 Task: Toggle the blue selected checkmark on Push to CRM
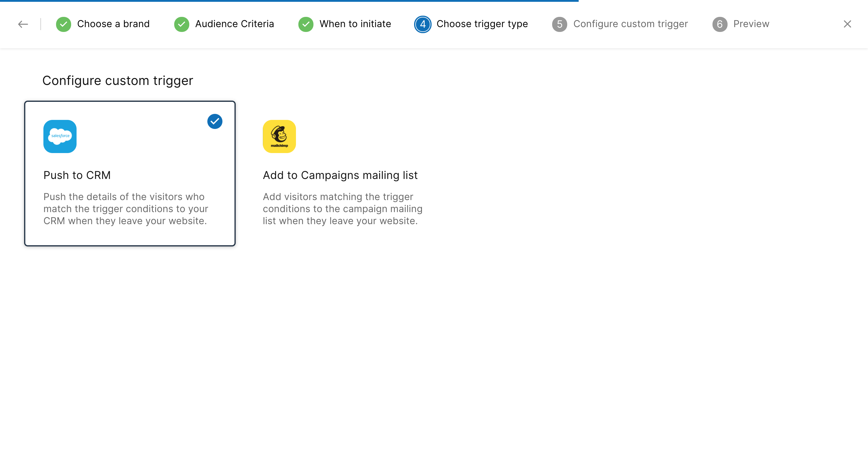pyautogui.click(x=215, y=122)
